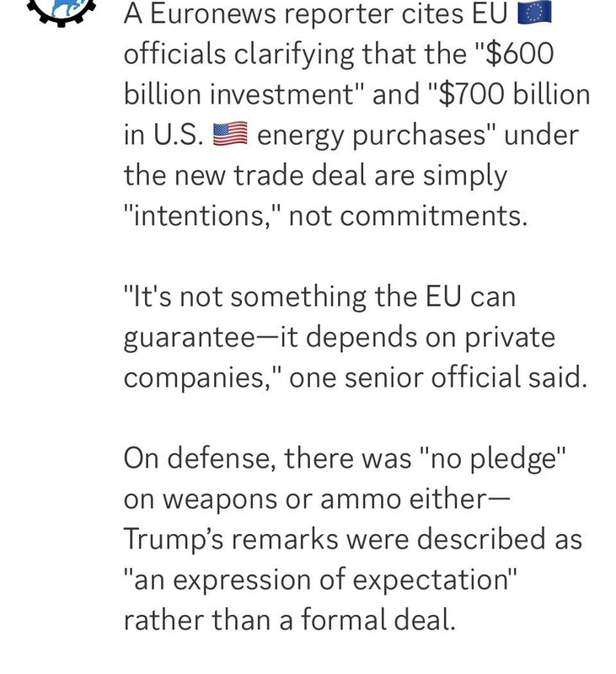This screenshot has height=674, width=616.
Task: Click the word "Trump's" in last paragraph
Action: (x=174, y=539)
